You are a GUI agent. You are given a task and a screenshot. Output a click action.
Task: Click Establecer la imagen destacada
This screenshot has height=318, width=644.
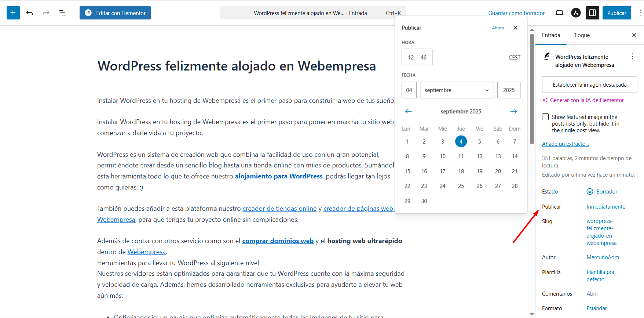(589, 85)
